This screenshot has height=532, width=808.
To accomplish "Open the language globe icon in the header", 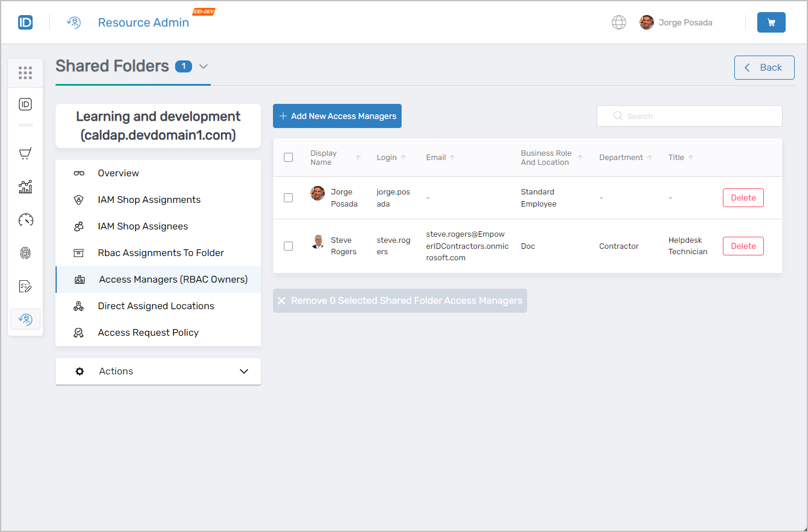I will (618, 22).
